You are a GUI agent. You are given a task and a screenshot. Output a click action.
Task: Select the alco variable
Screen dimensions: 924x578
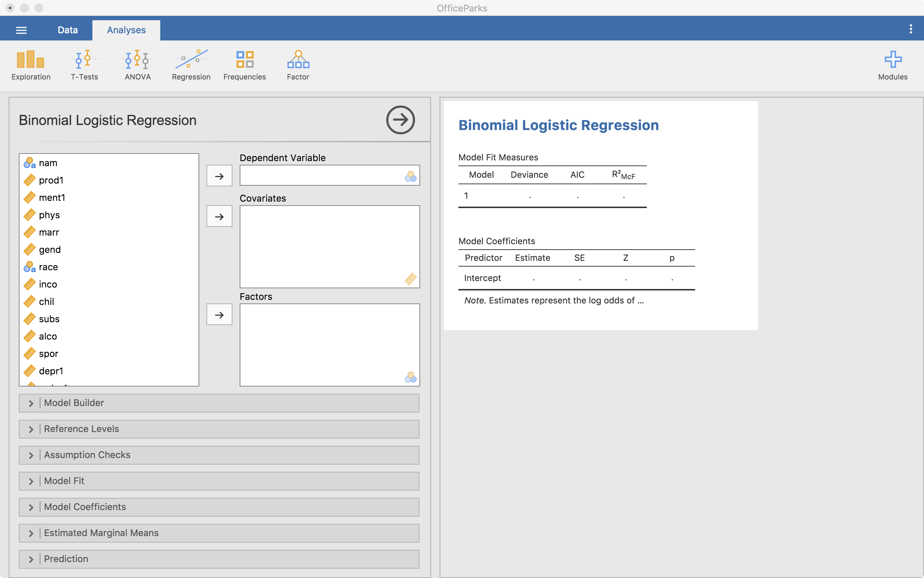pos(109,336)
